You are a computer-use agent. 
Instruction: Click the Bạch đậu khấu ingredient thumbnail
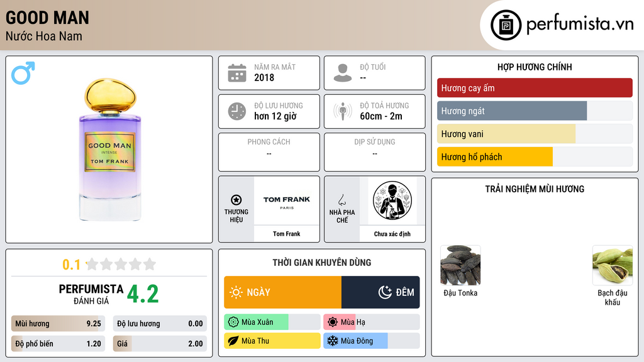[x=613, y=265]
